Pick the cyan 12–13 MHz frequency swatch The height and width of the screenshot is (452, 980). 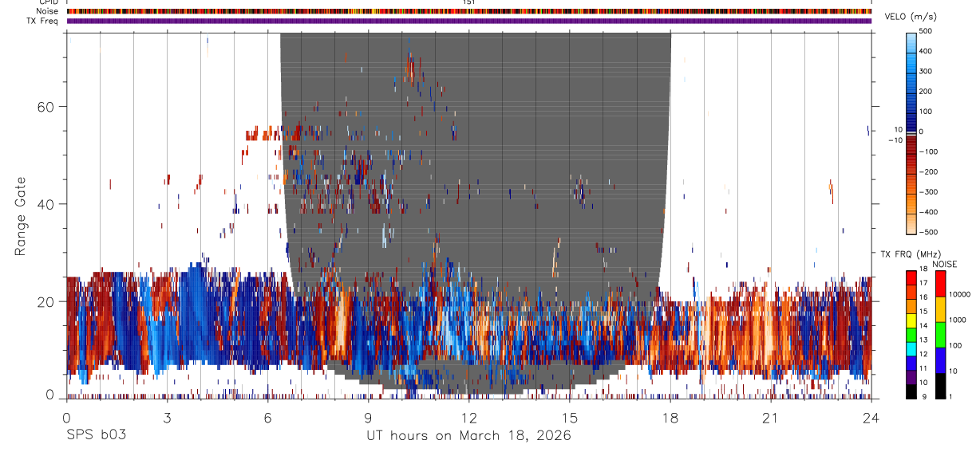911,348
